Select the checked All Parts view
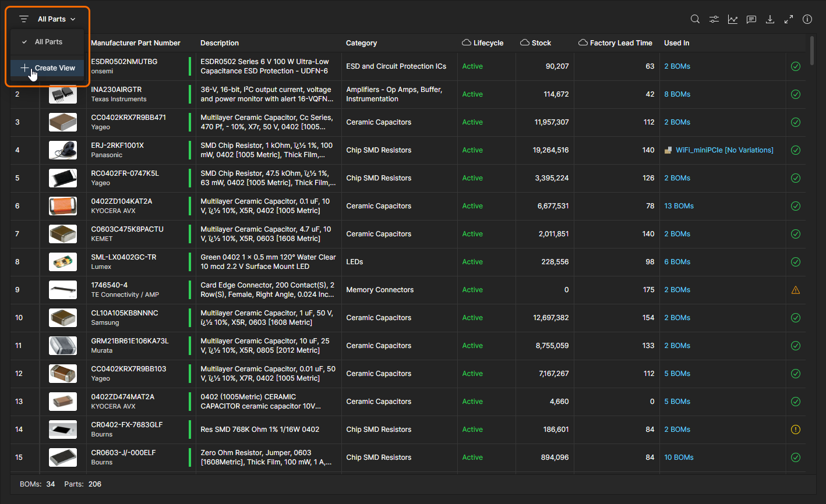This screenshot has width=826, height=504. click(x=48, y=42)
